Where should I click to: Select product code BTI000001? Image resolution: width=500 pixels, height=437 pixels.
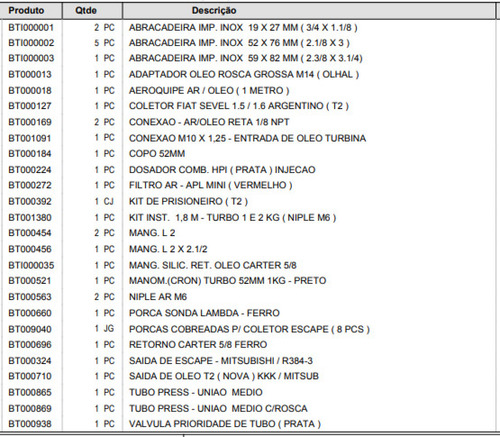pyautogui.click(x=31, y=27)
